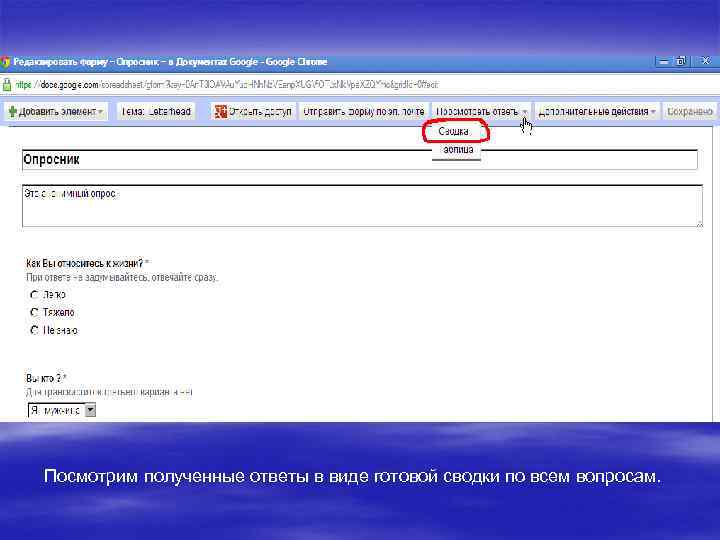The image size is (720, 540).
Task: Click the question Вы кто?
Action: [x=43, y=378]
